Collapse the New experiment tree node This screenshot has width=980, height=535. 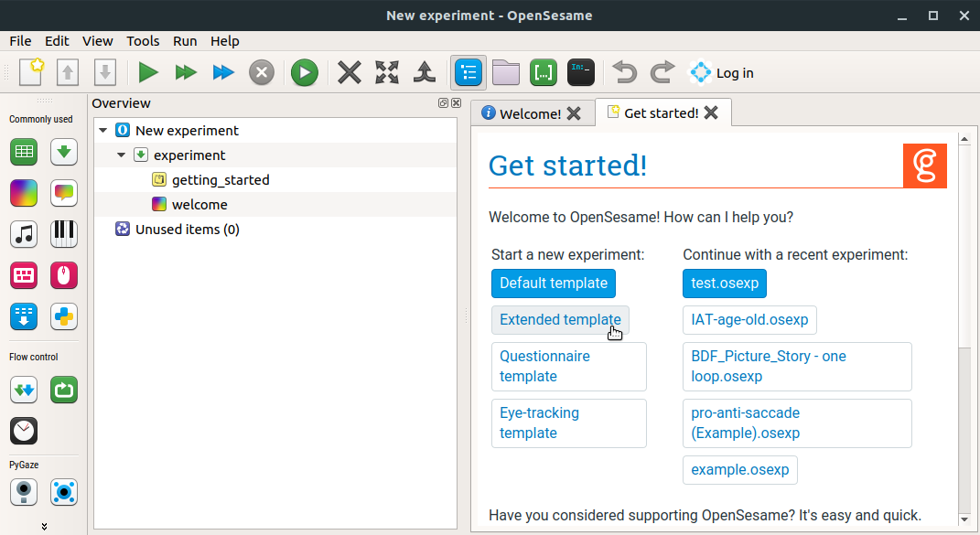pos(103,131)
